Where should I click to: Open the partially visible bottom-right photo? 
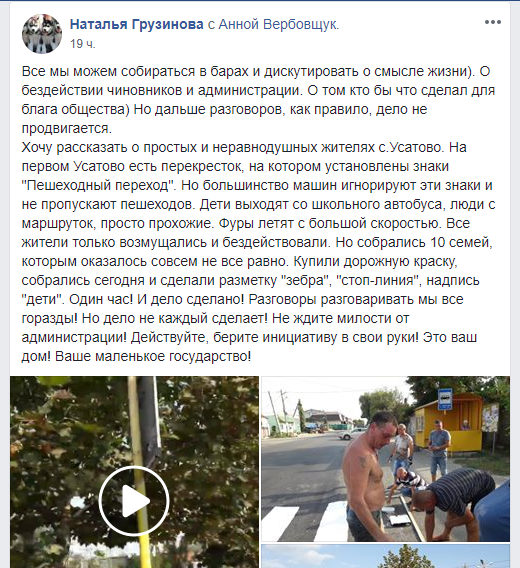coord(386,556)
